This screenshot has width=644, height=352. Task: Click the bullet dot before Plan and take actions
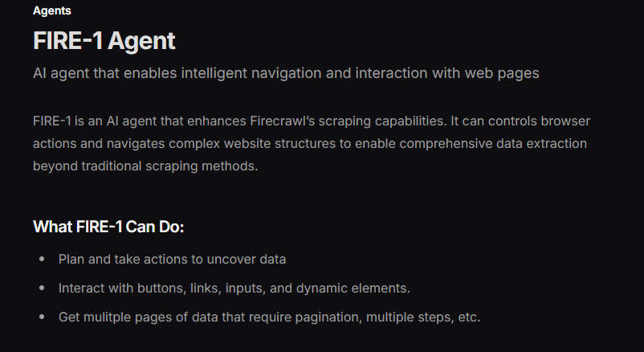tap(42, 259)
